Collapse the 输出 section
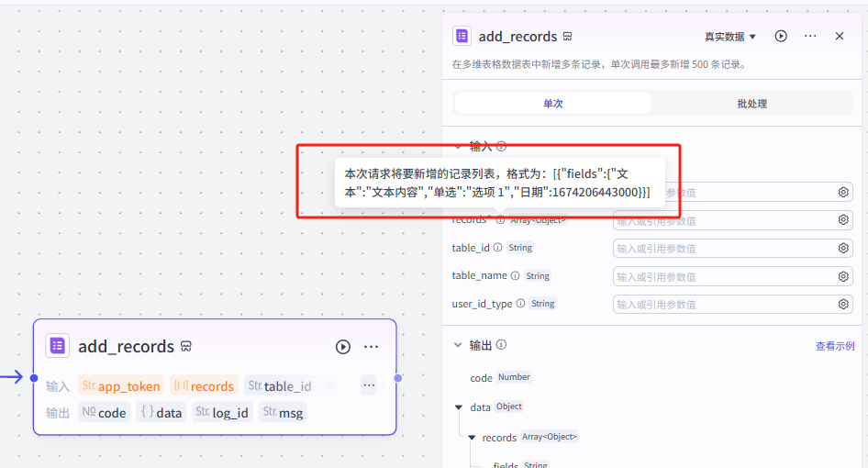Image resolution: width=868 pixels, height=468 pixels. click(x=458, y=345)
